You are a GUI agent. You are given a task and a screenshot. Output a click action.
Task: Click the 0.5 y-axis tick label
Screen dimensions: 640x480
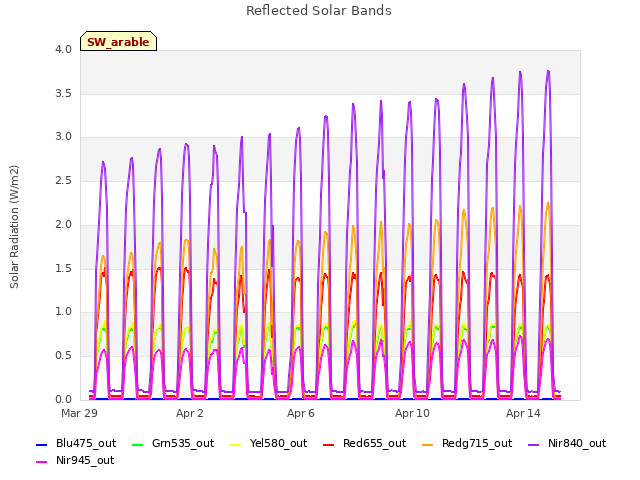(63, 356)
